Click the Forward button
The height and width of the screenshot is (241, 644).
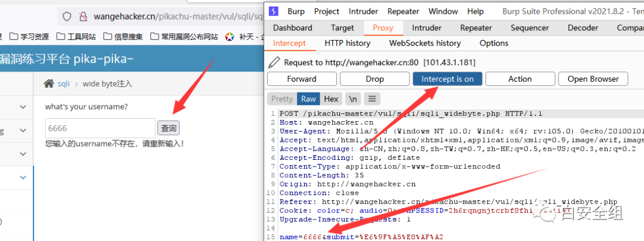coord(302,79)
